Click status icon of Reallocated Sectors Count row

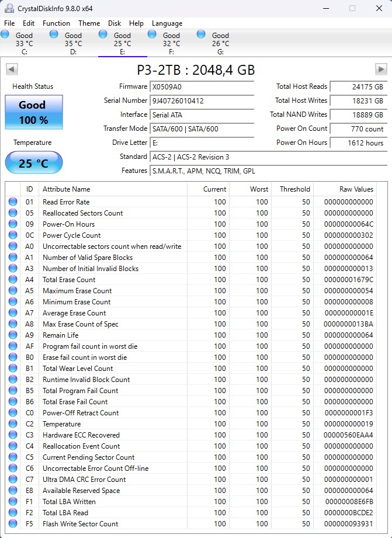tap(13, 213)
